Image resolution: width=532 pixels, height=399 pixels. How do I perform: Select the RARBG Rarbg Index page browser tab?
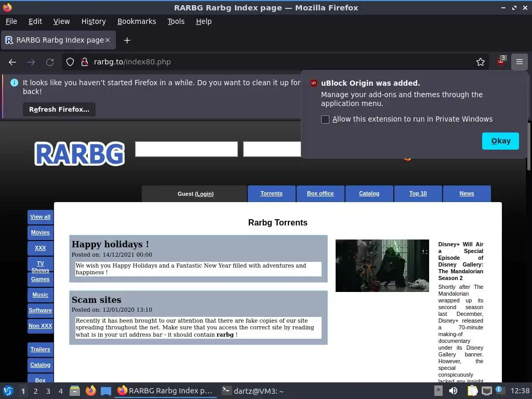click(58, 40)
